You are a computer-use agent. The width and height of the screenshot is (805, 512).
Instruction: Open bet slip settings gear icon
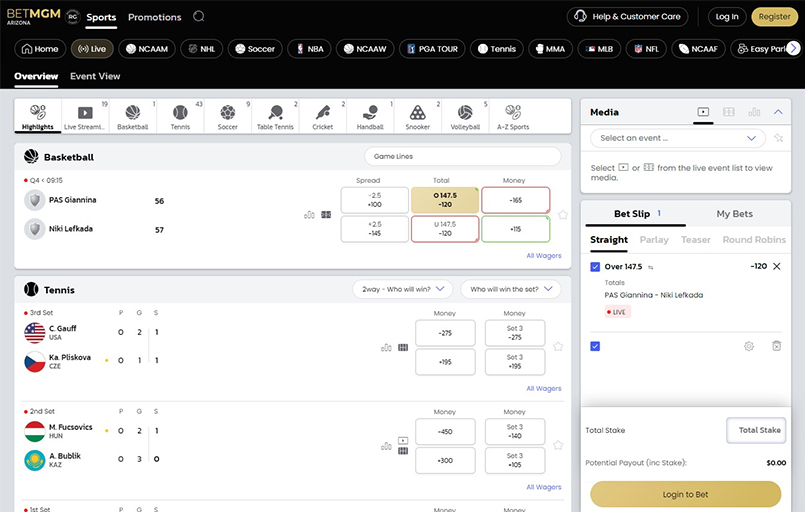749,346
